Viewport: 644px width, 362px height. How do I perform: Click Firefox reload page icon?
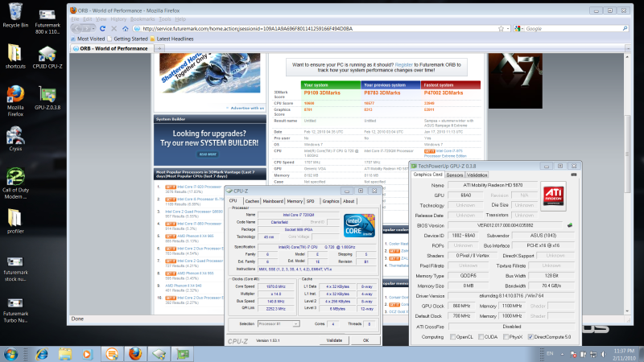click(x=102, y=29)
